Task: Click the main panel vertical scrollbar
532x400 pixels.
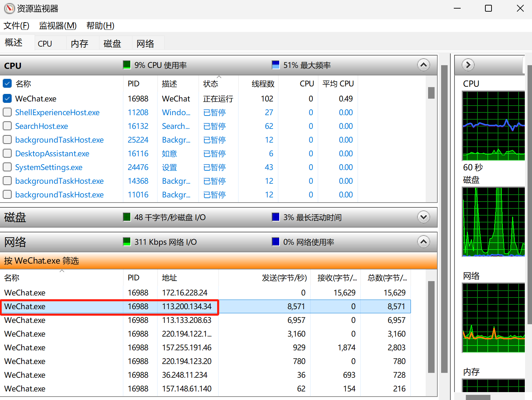Action: point(444,219)
